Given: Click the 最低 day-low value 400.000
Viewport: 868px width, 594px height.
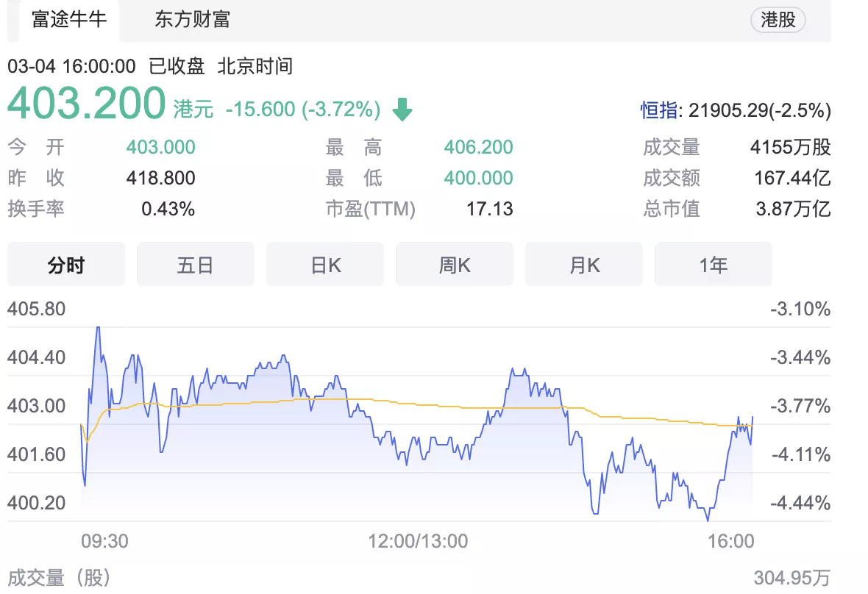Looking at the screenshot, I should [x=477, y=178].
